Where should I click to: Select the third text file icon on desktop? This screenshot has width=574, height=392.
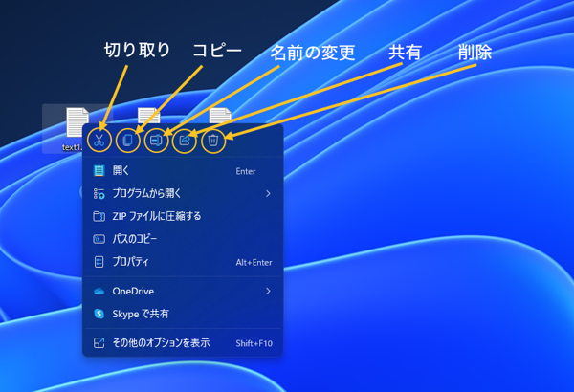click(220, 116)
